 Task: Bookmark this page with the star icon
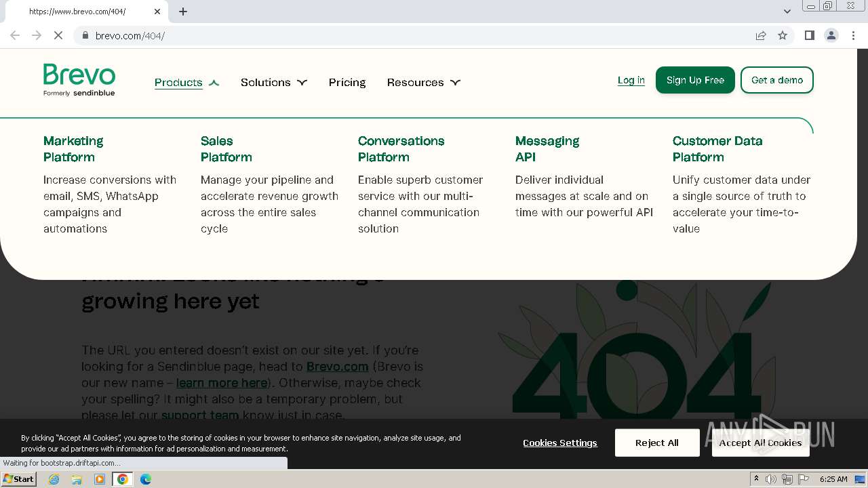click(783, 35)
